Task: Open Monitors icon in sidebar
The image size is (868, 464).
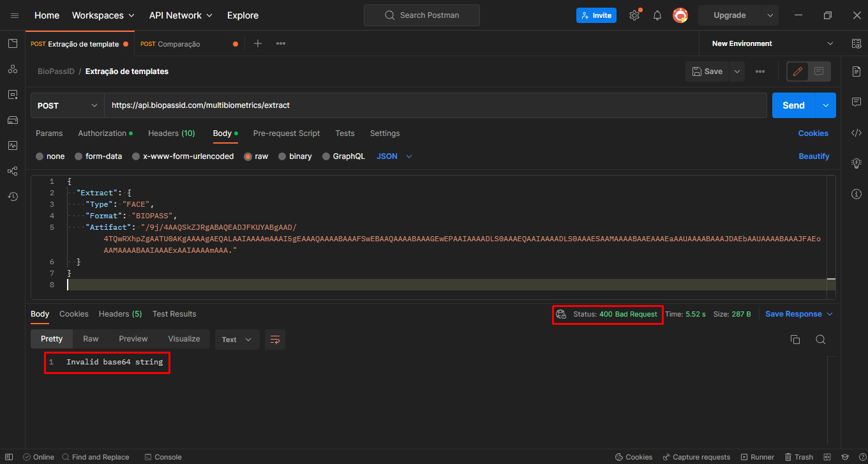Action: pyautogui.click(x=13, y=146)
